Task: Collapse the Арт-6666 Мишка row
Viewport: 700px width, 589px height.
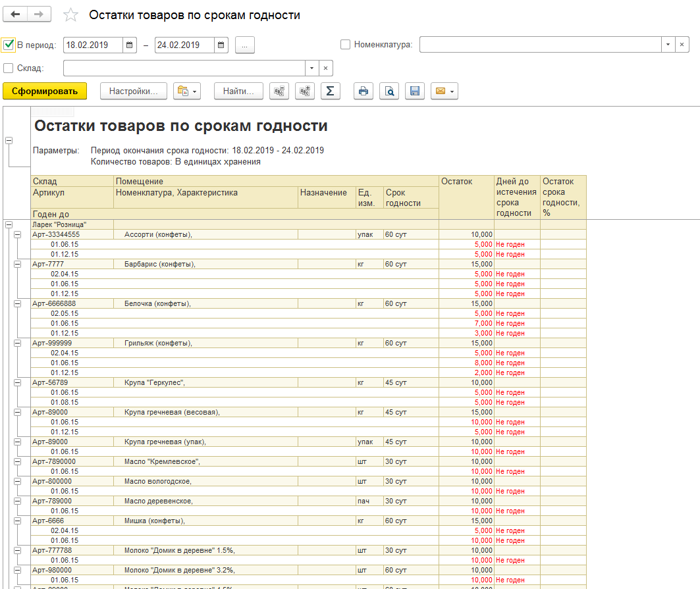Action: (x=17, y=521)
